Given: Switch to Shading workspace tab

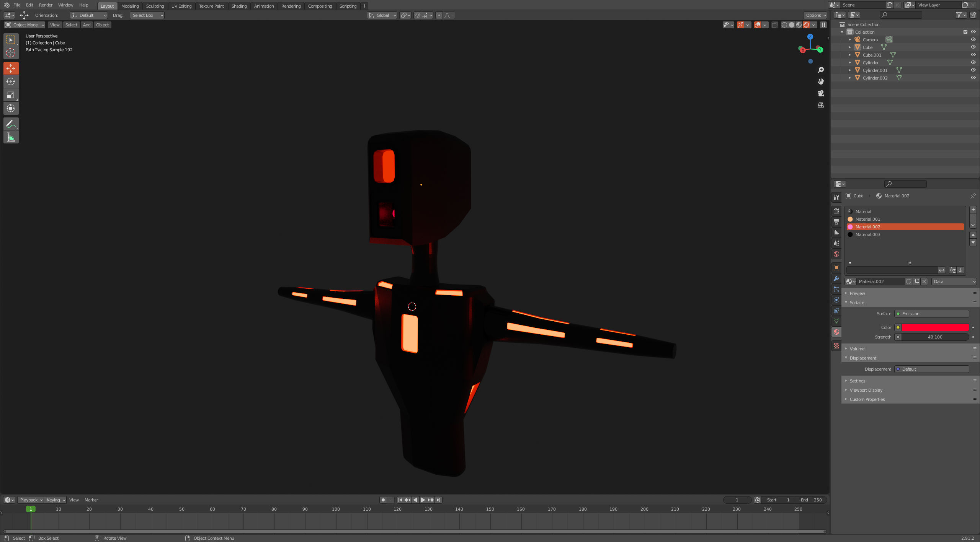Looking at the screenshot, I should pos(239,6).
